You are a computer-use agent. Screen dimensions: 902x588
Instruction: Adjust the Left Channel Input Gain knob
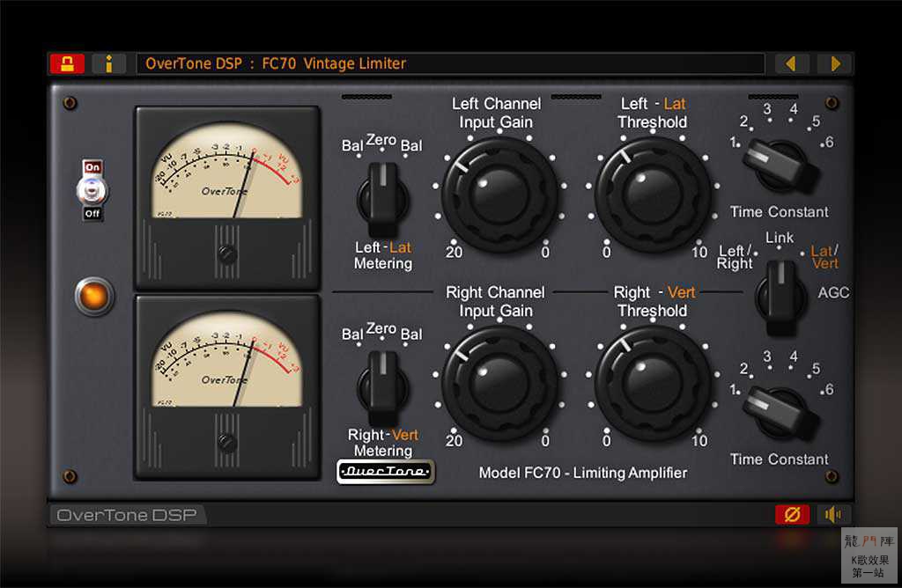(499, 194)
